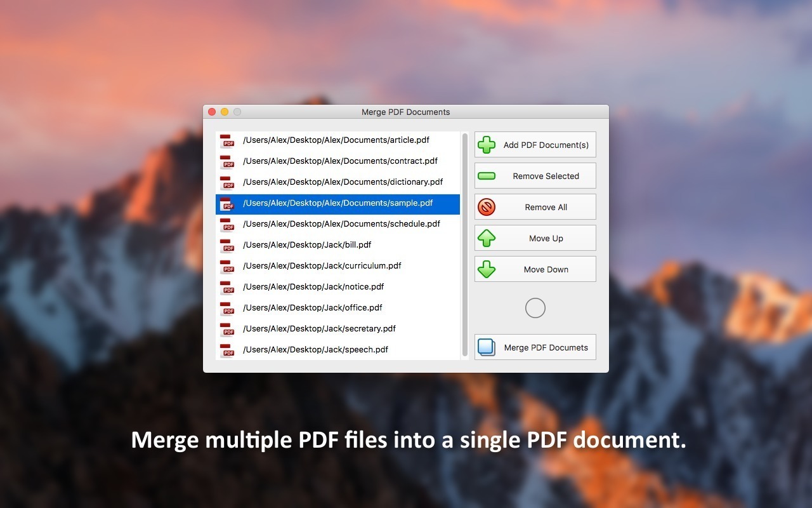Click the PDF icon beside bill.pdf

(x=227, y=246)
